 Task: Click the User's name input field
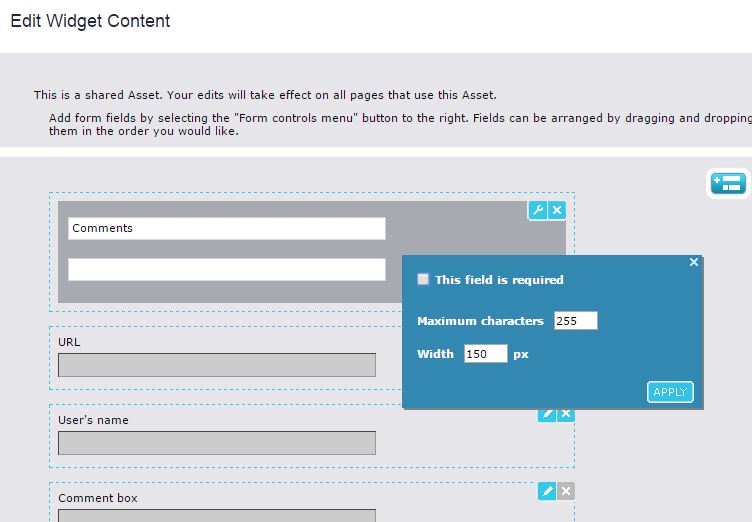(217, 443)
